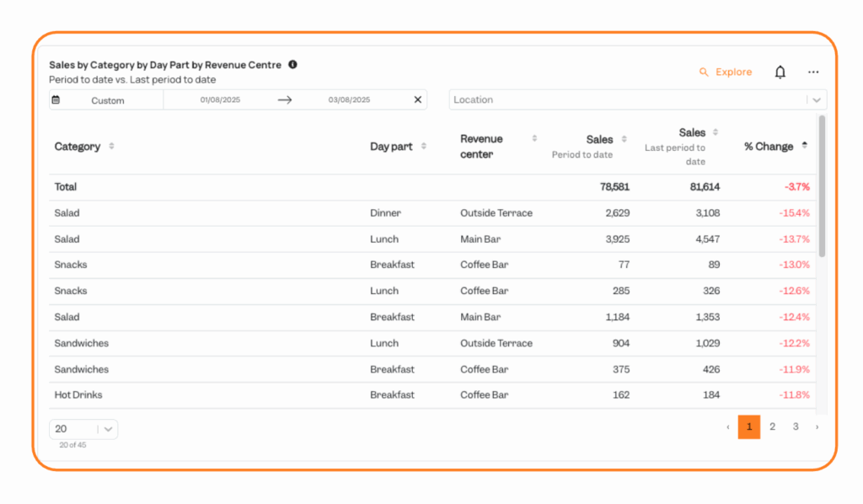Screen dimensions: 863x504
Task: Sort by Sales Period to date arrows
Action: point(624,139)
